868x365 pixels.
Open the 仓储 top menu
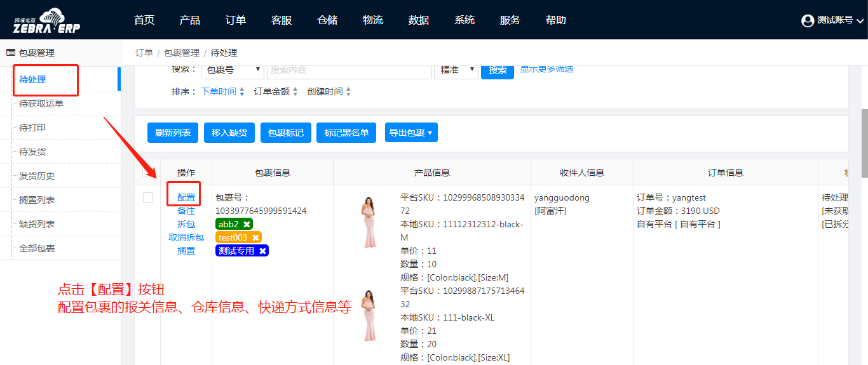(327, 20)
